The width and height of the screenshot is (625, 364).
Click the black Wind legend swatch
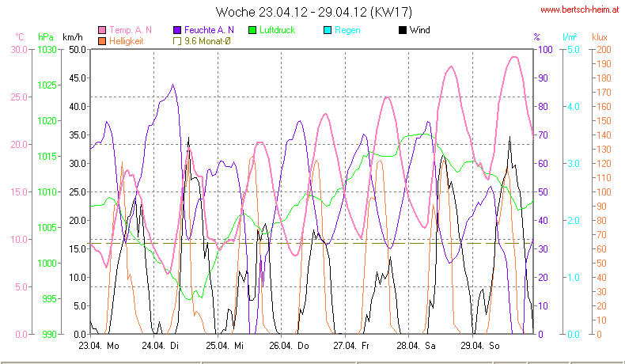402,30
